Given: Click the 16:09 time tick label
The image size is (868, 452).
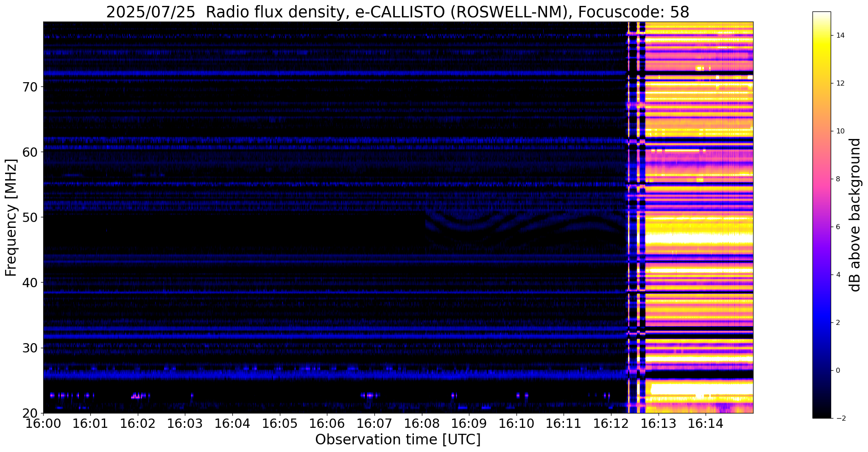Looking at the screenshot, I should [469, 424].
